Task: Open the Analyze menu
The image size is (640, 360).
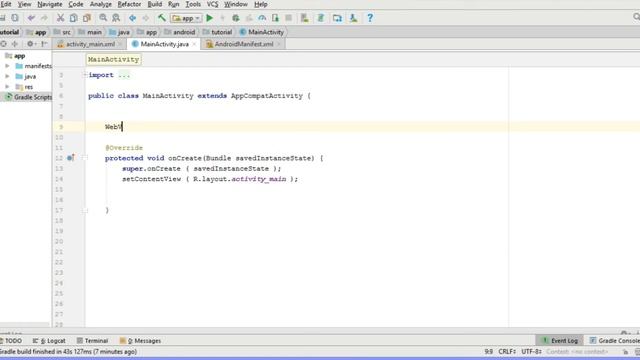Action: pyautogui.click(x=101, y=4)
